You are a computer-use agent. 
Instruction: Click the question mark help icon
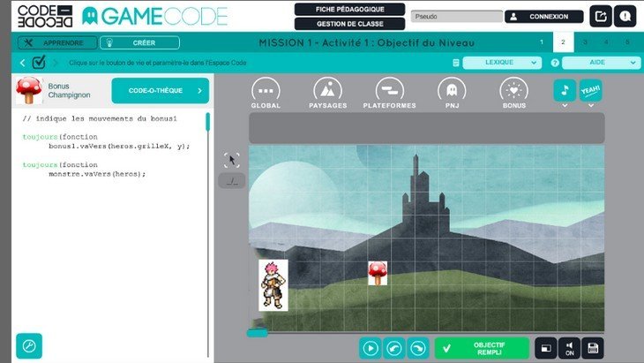click(555, 63)
